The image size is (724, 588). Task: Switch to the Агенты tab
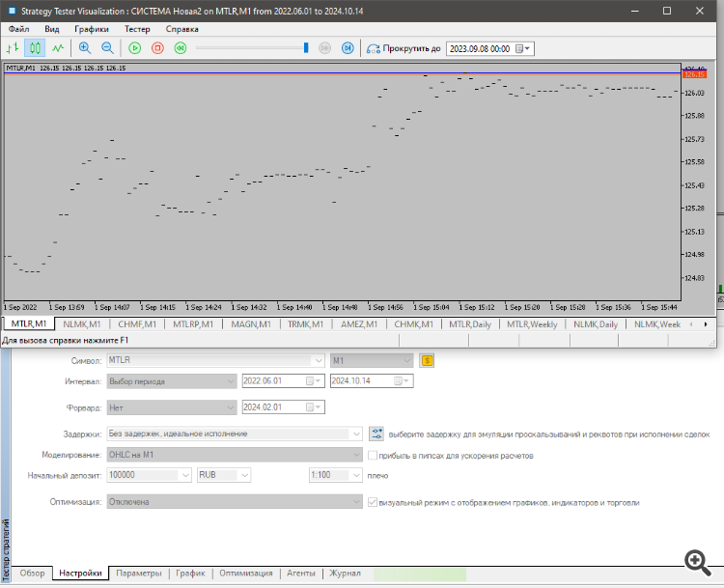[x=300, y=574]
